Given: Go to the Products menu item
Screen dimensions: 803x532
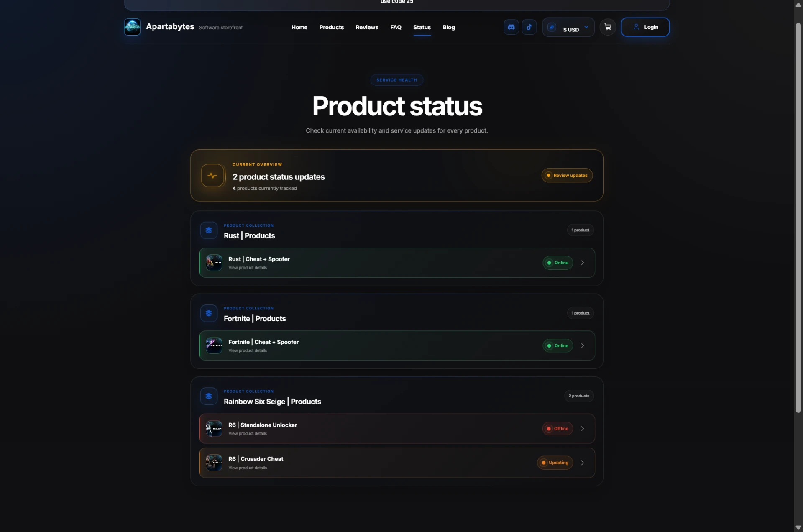Looking at the screenshot, I should [331, 27].
